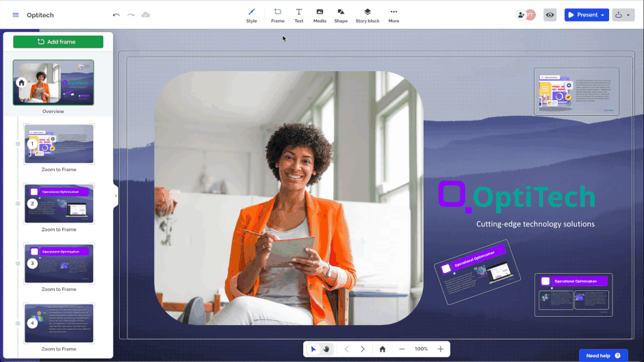The height and width of the screenshot is (362, 644).
Task: Activate the select arrow tool
Action: [x=313, y=349]
